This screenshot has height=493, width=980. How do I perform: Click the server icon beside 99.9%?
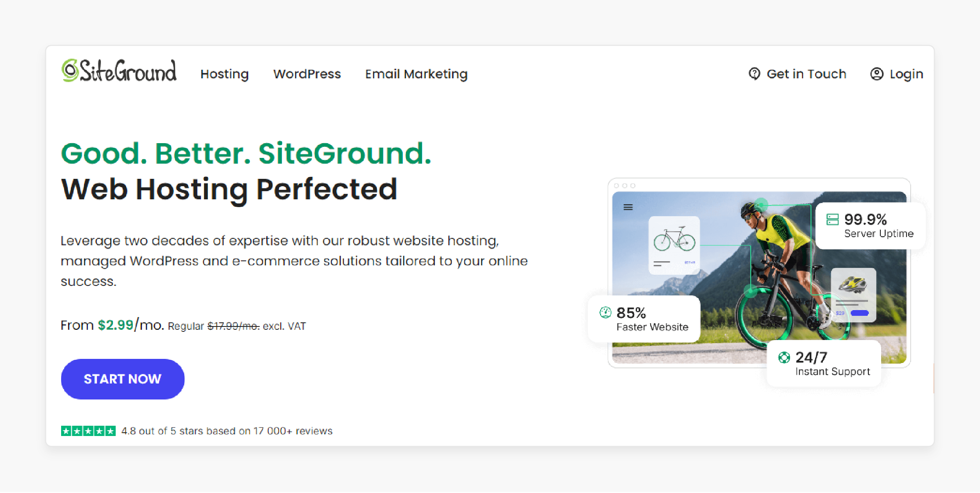pyautogui.click(x=832, y=219)
